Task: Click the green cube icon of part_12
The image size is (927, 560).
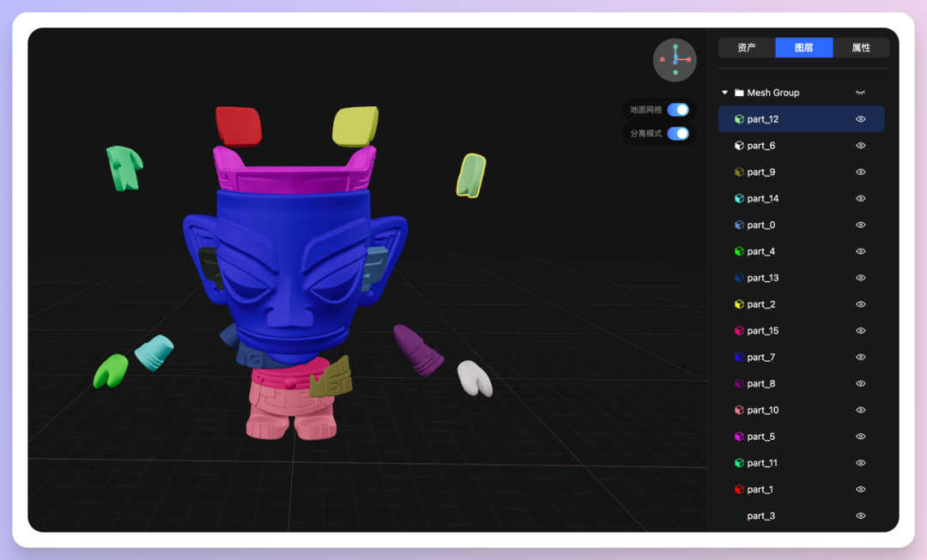Action: (x=739, y=119)
